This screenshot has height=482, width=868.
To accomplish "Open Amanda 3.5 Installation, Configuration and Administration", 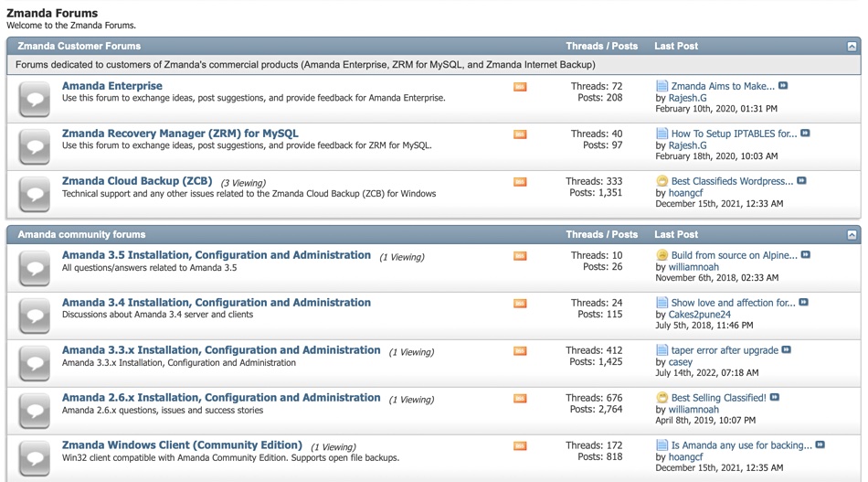I will 217,255.
